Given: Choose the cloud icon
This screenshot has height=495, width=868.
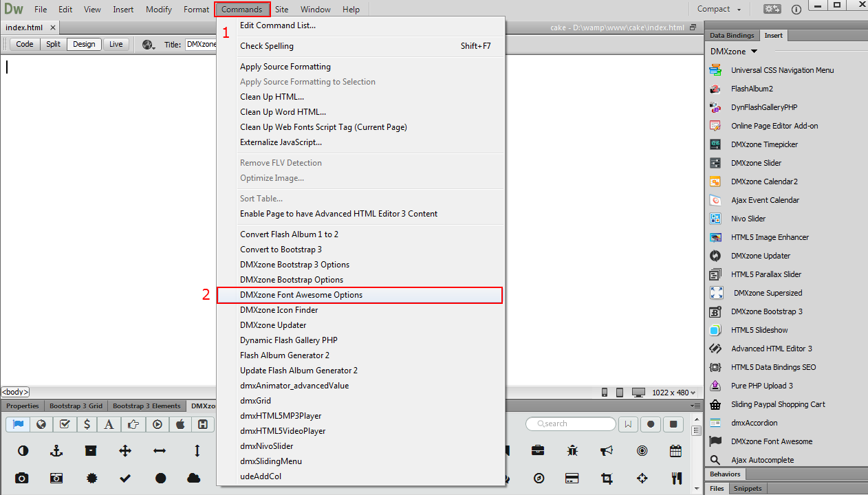Looking at the screenshot, I should coord(193,478).
